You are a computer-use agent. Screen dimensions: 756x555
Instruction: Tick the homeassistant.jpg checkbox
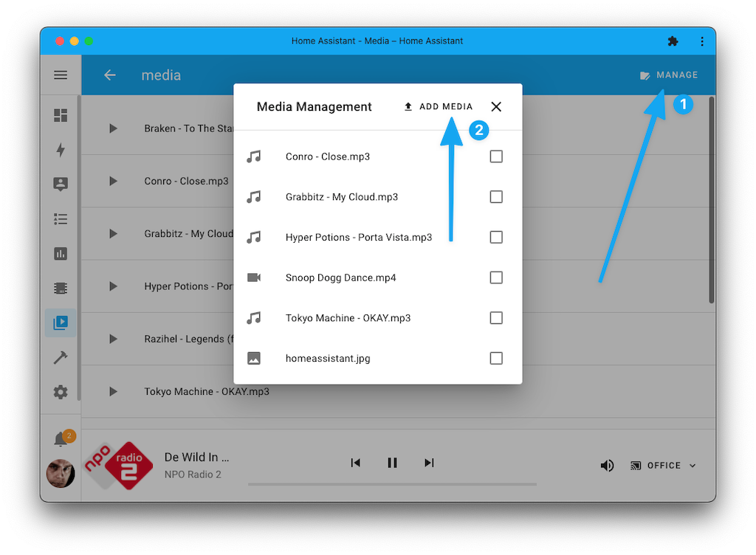tap(495, 358)
